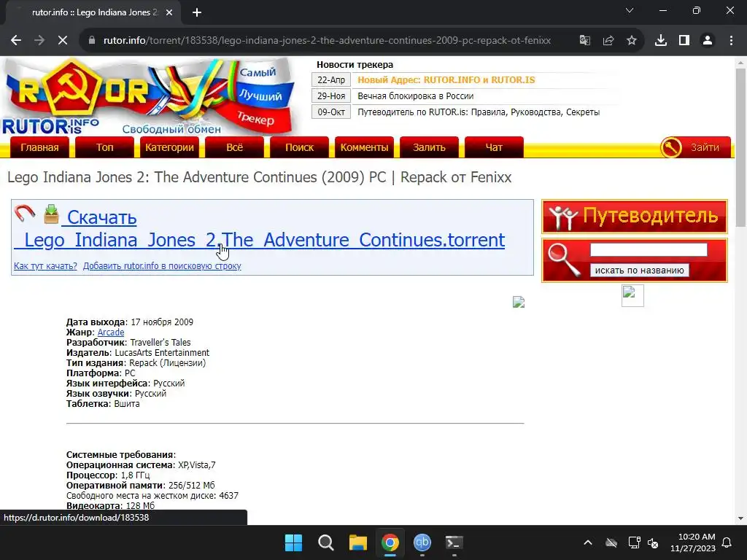The image size is (747, 560).
Task: Open the notification bell icon
Action: (727, 542)
